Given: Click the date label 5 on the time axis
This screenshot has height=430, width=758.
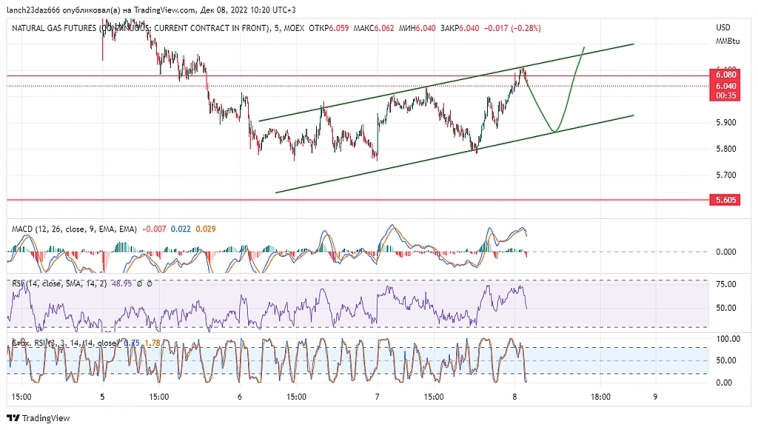Looking at the screenshot, I should point(102,397).
